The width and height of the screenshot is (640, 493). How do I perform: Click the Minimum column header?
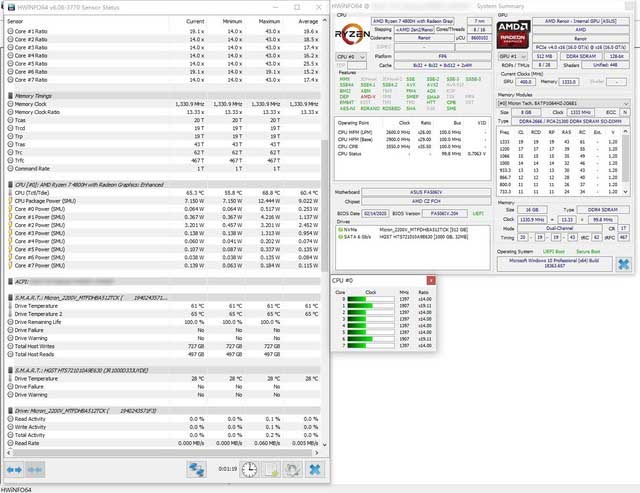tap(232, 21)
